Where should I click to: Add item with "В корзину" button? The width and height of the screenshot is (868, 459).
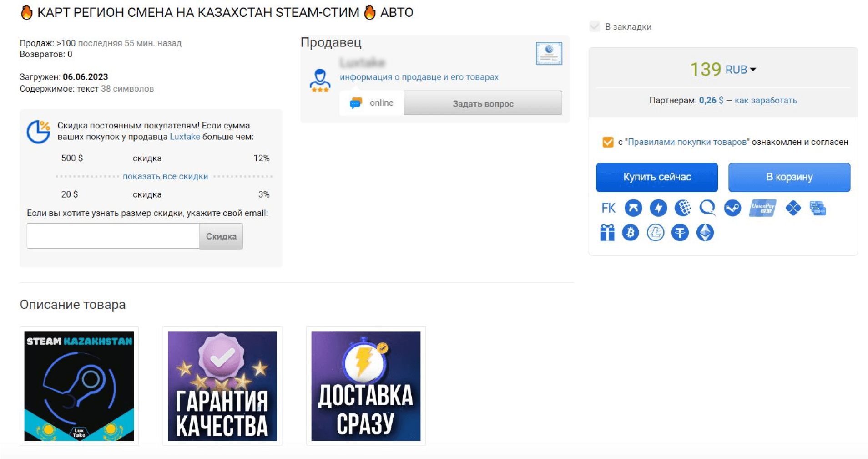click(x=789, y=177)
